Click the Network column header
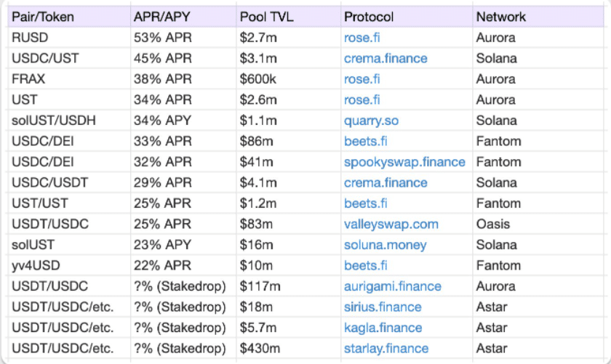The width and height of the screenshot is (611, 364). 500,17
